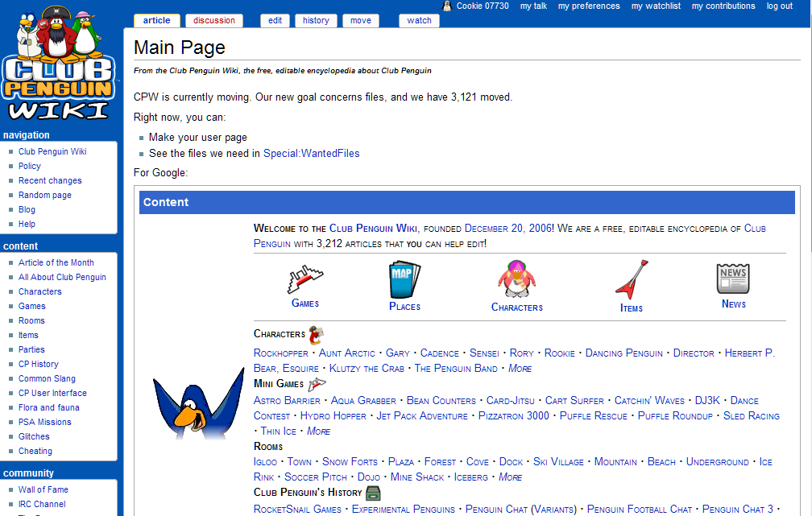Viewport: 812px width, 516px height.
Task: View the history tab
Action: pos(316,21)
